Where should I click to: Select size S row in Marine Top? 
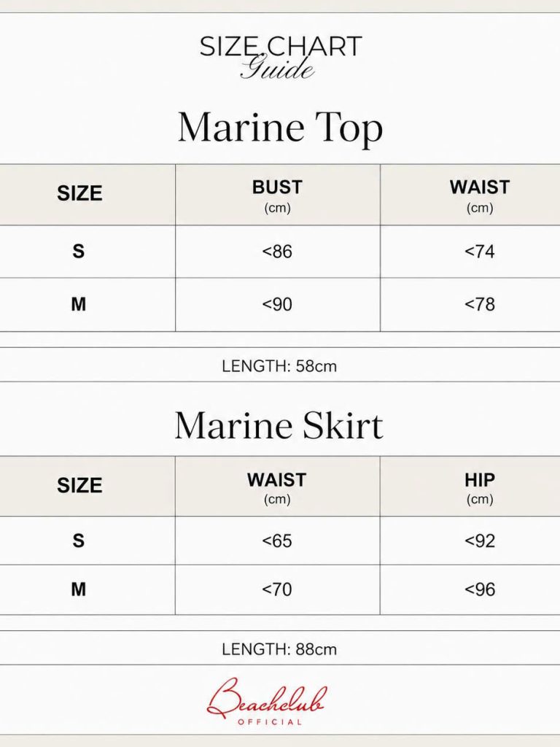point(280,252)
